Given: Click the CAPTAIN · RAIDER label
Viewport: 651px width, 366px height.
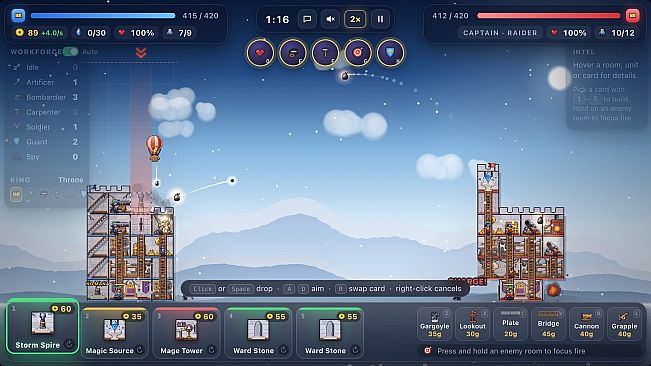Looking at the screenshot, I should click(x=500, y=33).
